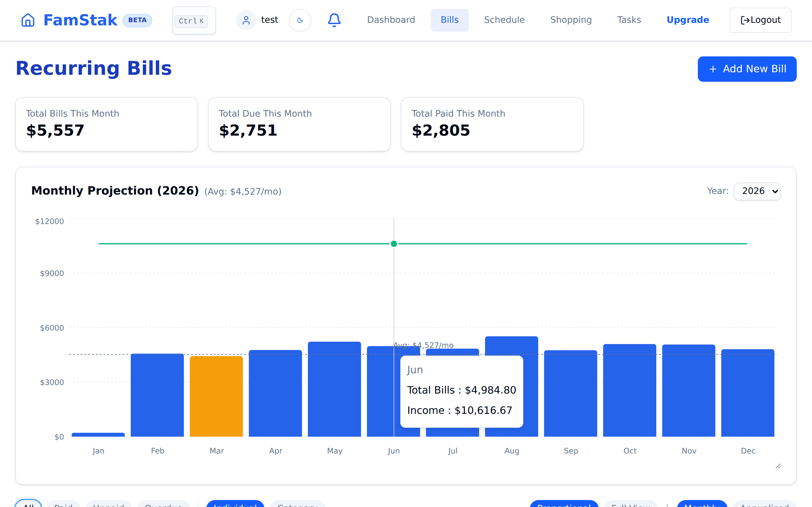Enable the Paid bills filter
The width and height of the screenshot is (812, 507).
coord(64,505)
